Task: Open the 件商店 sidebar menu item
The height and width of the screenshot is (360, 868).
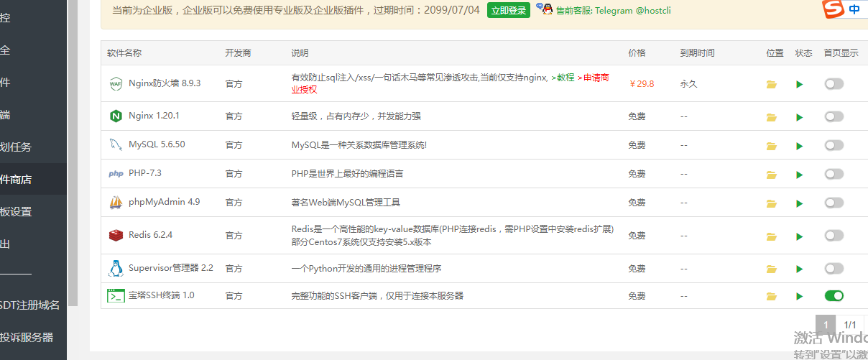Action: (33, 180)
